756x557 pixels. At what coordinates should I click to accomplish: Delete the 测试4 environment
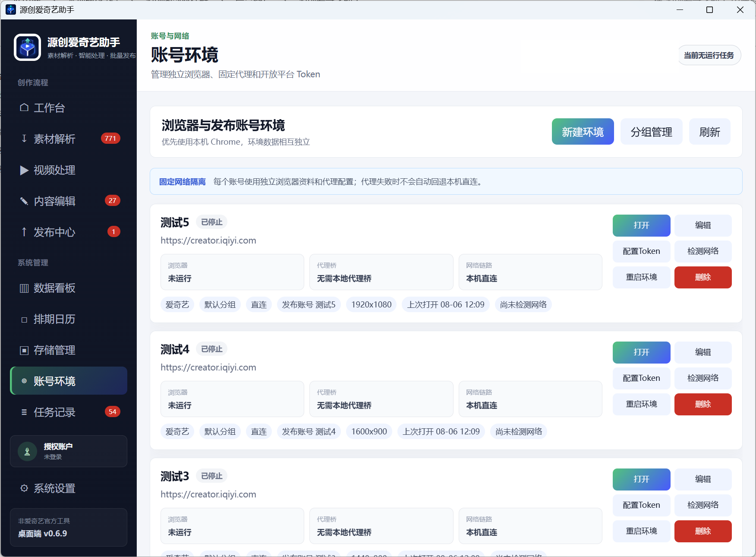[703, 404]
